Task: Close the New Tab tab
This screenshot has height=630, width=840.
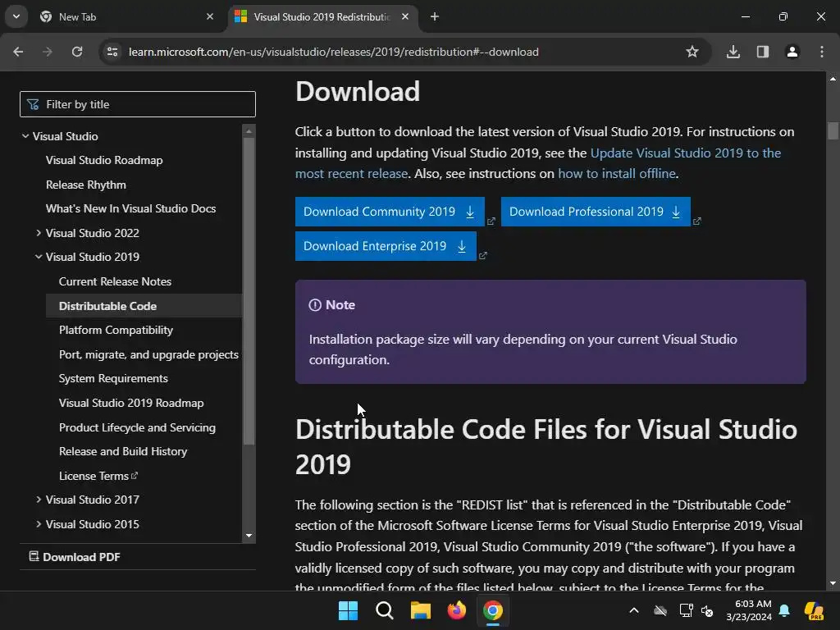Action: [210, 16]
